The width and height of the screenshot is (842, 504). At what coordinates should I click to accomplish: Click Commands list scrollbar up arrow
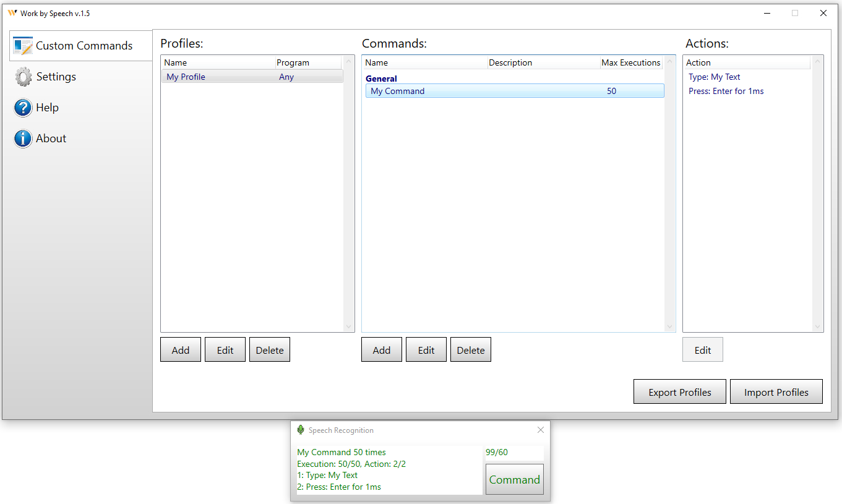669,62
